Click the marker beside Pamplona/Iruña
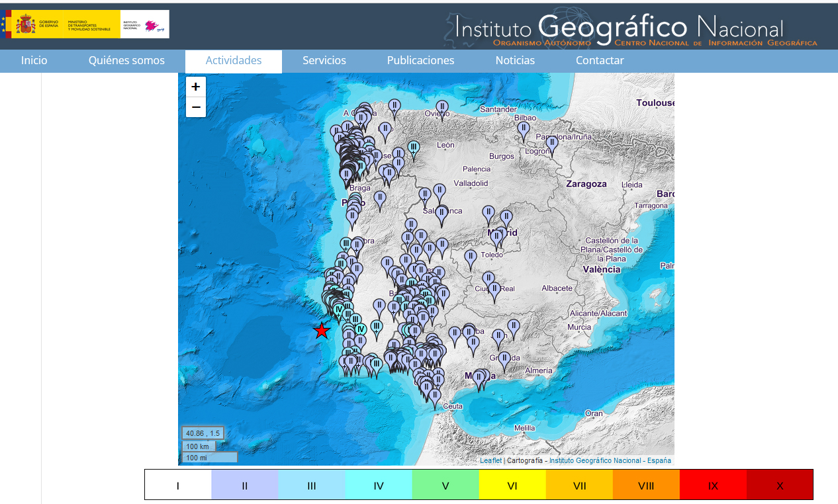Screen dimensions: 838x504 click(x=551, y=144)
